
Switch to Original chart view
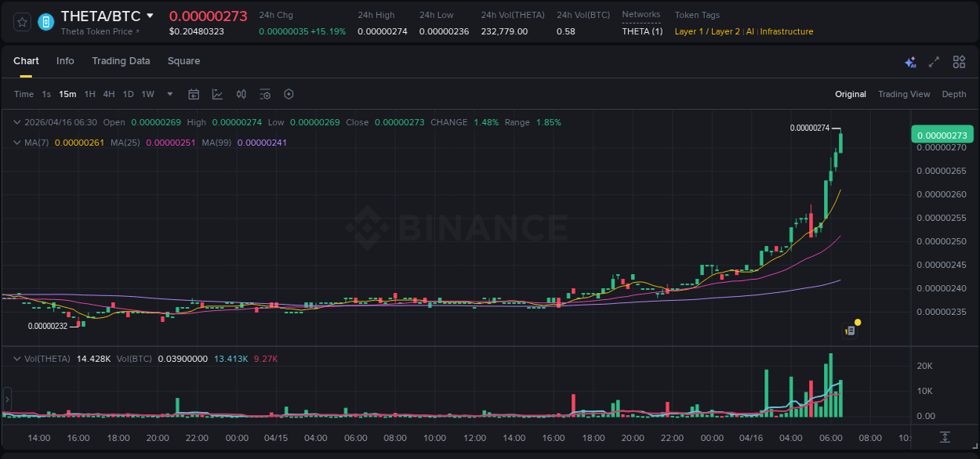coord(851,94)
